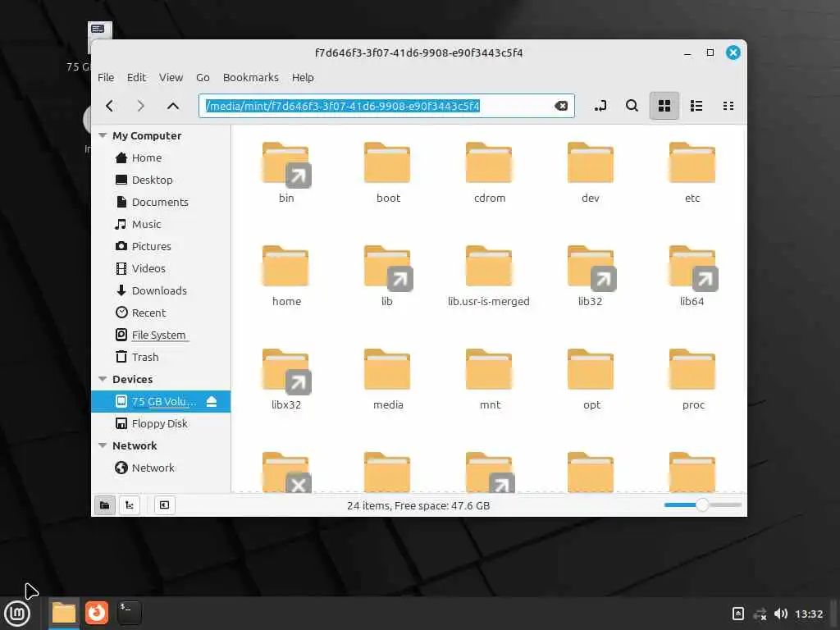Viewport: 840px width, 630px height.
Task: Select the lib32 folder shortcut
Action: [591, 276]
